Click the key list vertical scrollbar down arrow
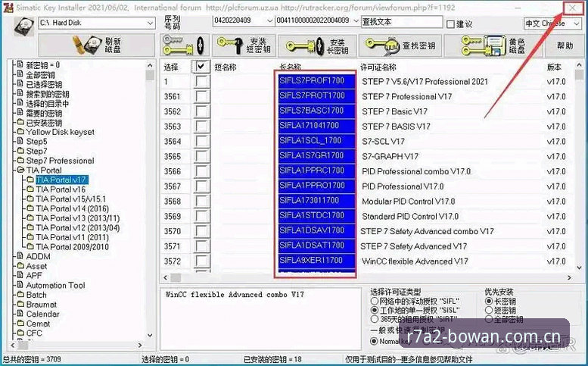 [579, 268]
